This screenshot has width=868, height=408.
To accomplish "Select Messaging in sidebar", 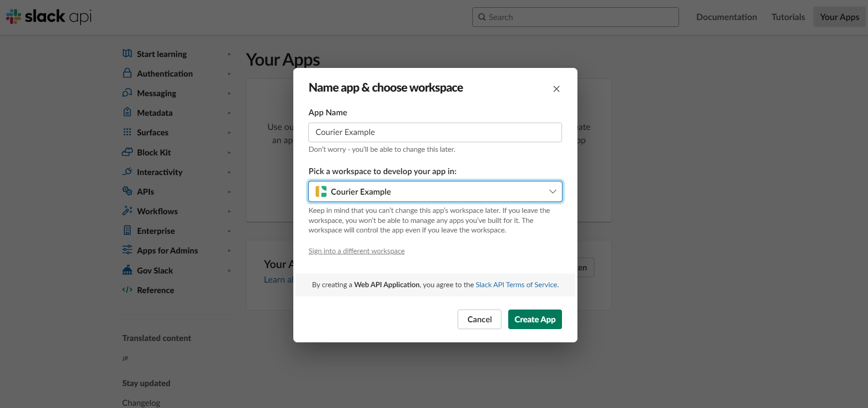I will coord(157,93).
